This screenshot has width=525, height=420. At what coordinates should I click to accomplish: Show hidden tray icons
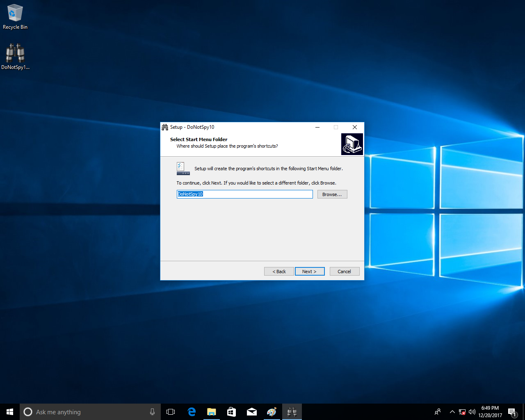[452, 412]
